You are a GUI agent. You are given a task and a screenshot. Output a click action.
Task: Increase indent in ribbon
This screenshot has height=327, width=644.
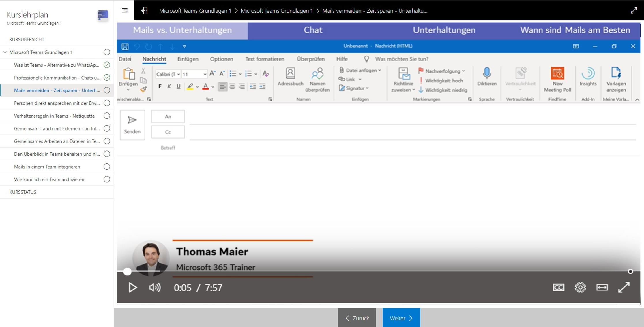point(262,86)
